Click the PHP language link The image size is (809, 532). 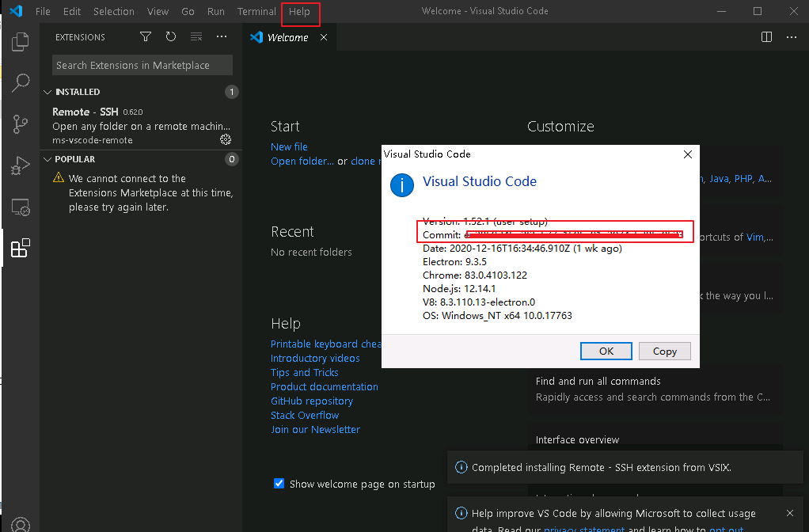[743, 179]
